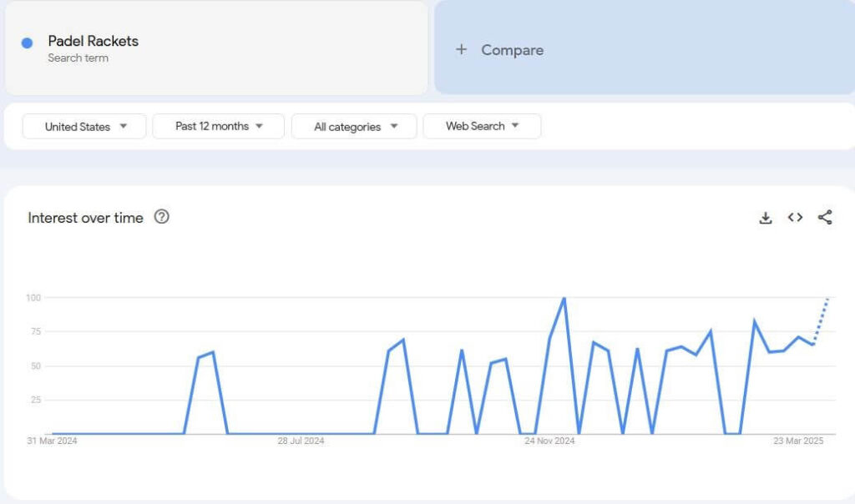
Task: Click the blue dot next to Padel Rackets
Action: [27, 43]
